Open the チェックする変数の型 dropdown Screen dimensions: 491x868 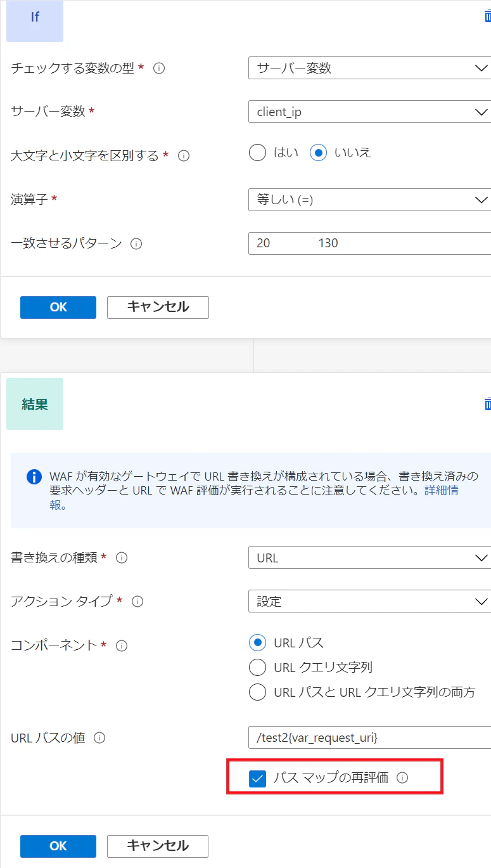click(x=369, y=68)
